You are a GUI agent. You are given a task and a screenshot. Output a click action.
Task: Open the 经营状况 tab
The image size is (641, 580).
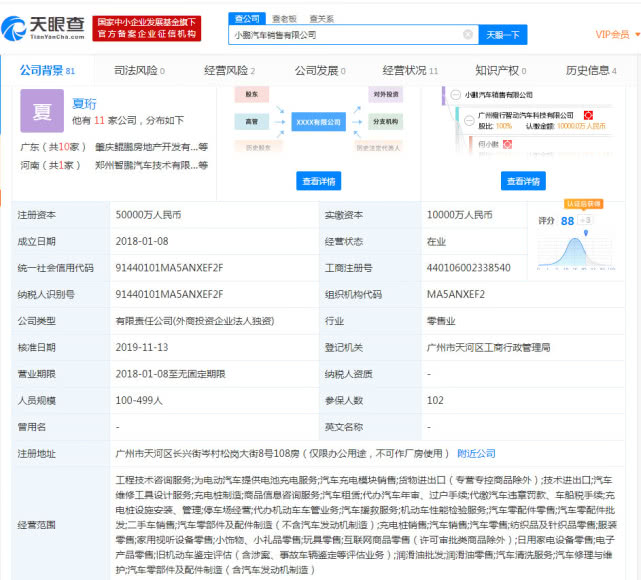[x=410, y=71]
